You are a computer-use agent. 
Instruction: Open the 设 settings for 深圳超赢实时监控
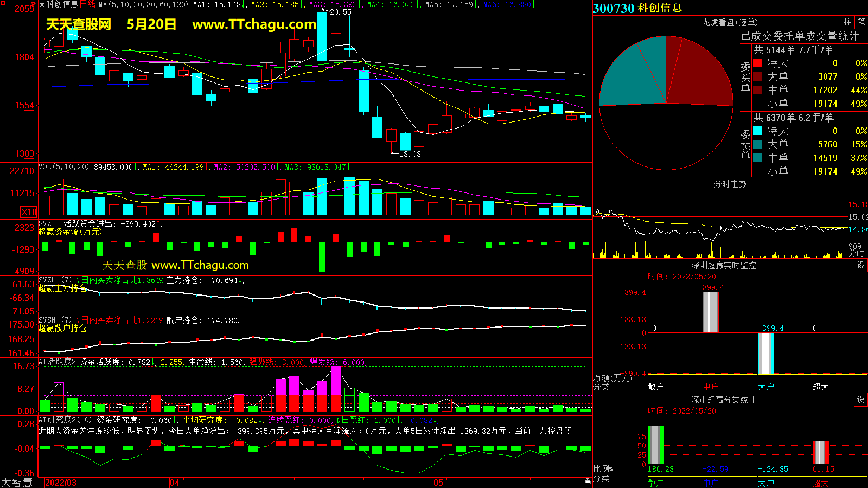pyautogui.click(x=860, y=265)
